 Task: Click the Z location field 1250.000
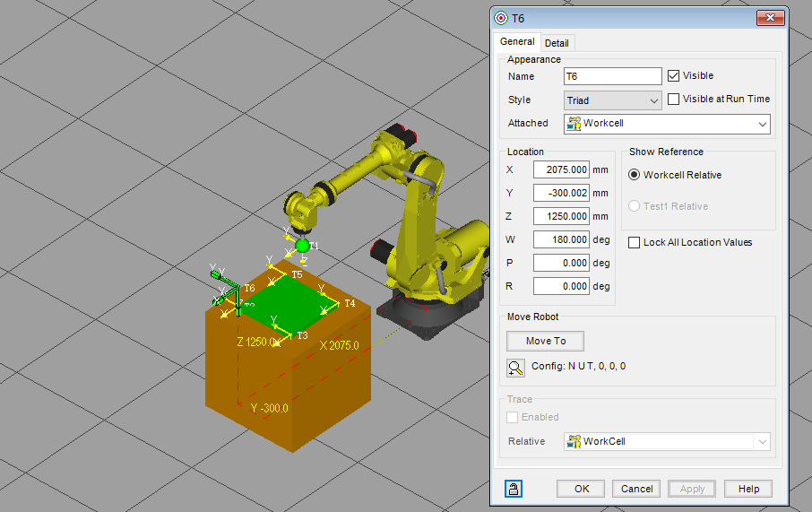pyautogui.click(x=561, y=216)
